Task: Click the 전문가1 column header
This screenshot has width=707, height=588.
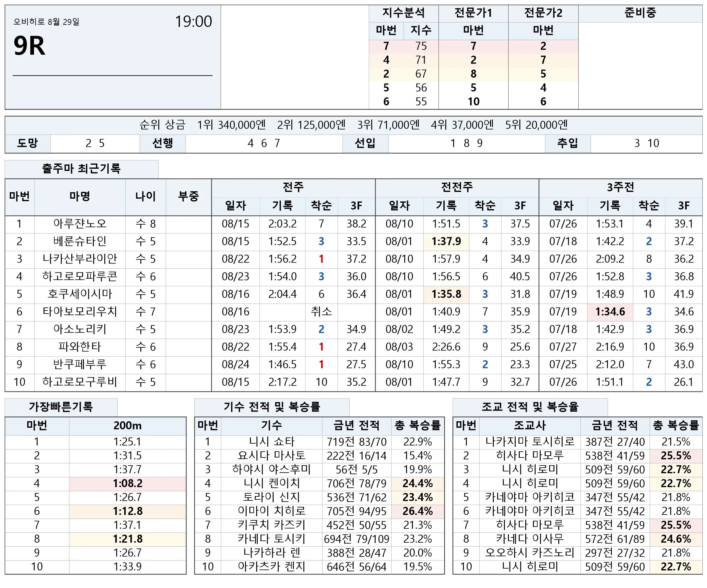Action: click(473, 13)
